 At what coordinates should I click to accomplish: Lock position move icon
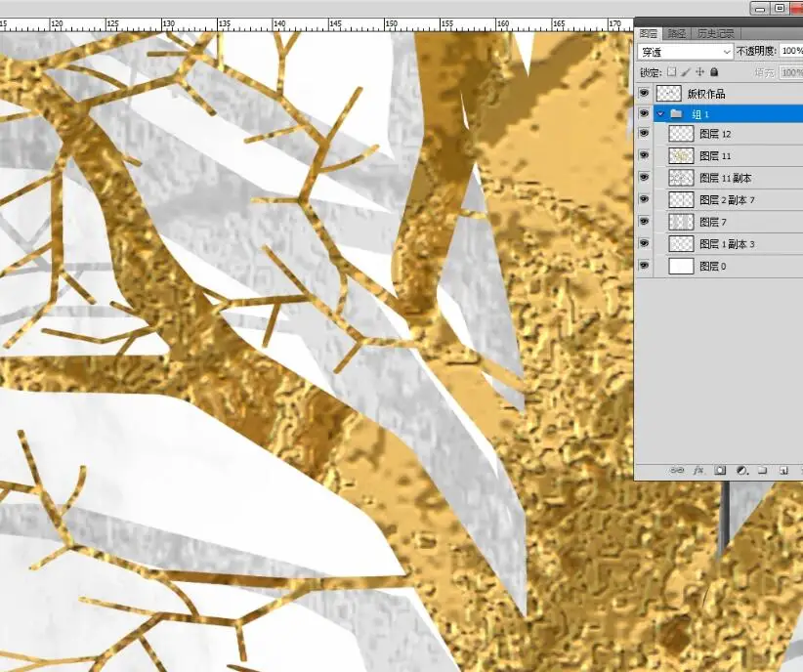coord(700,72)
